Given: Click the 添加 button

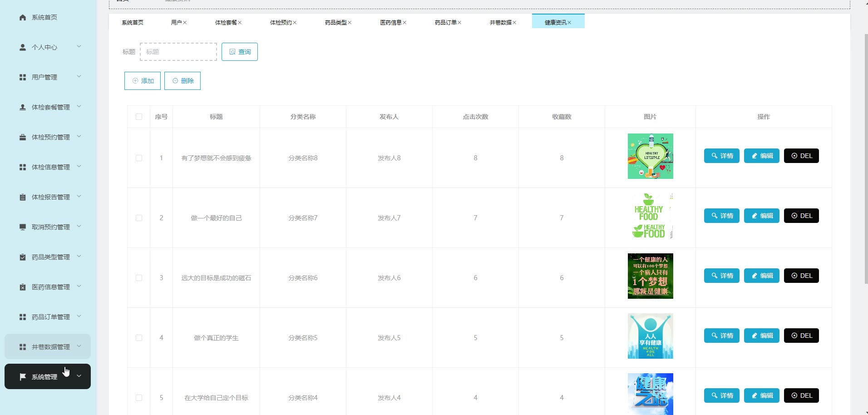Looking at the screenshot, I should 143,81.
